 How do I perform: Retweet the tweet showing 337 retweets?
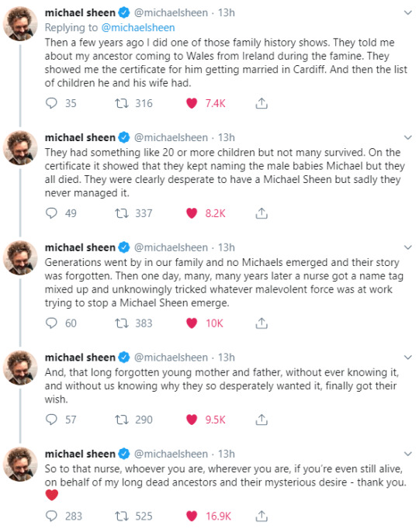coord(122,213)
